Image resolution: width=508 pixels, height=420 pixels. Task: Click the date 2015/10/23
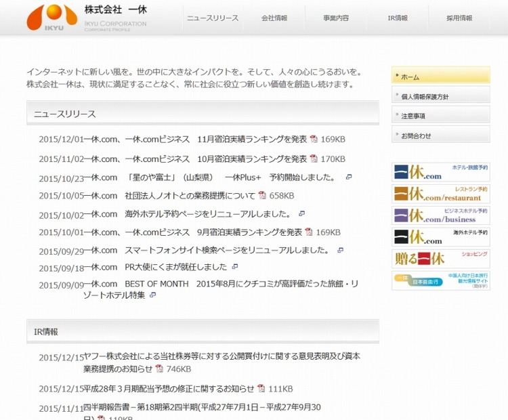coord(61,179)
